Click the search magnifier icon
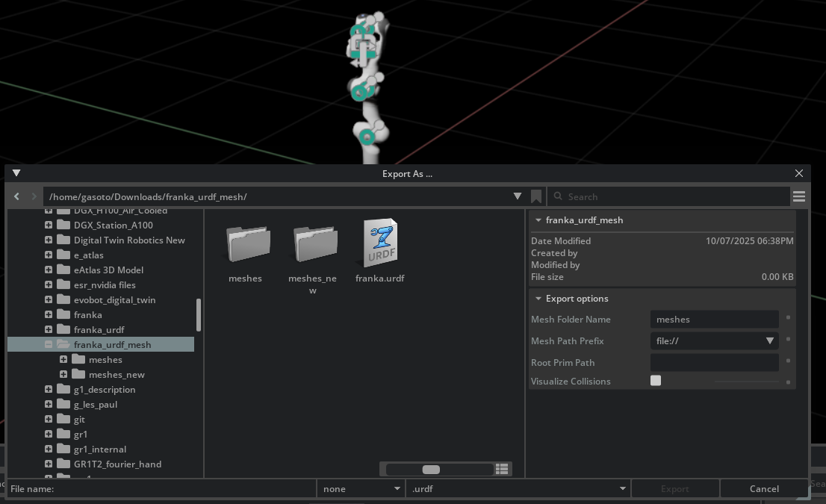This screenshot has height=504, width=826. (558, 196)
